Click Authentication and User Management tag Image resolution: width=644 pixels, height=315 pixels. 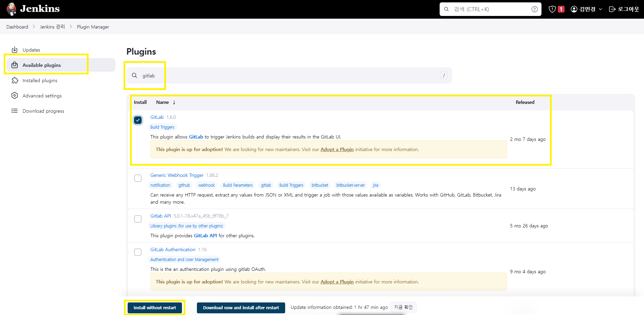pos(184,260)
